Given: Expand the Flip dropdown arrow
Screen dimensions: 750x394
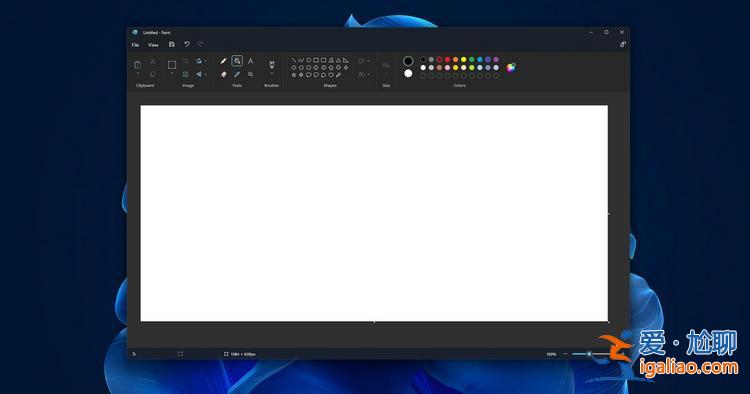Looking at the screenshot, I should pyautogui.click(x=206, y=74).
